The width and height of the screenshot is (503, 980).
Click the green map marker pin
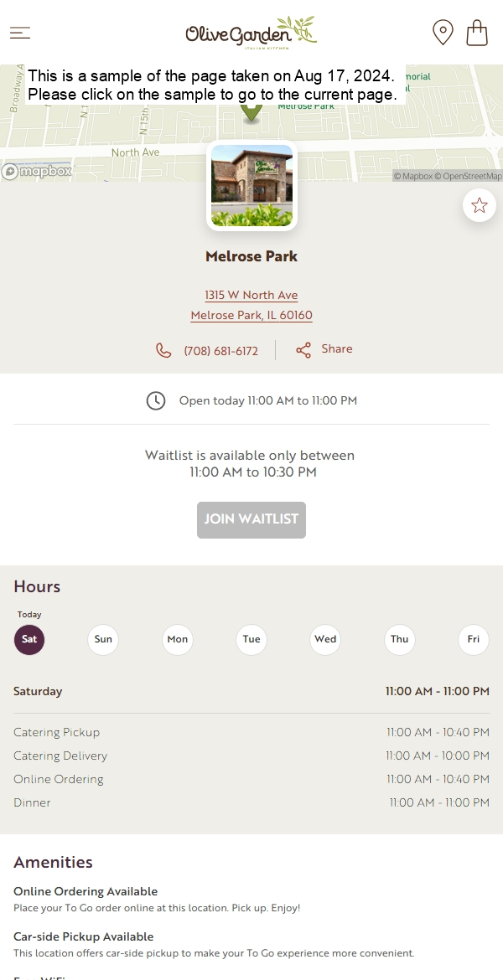251,112
